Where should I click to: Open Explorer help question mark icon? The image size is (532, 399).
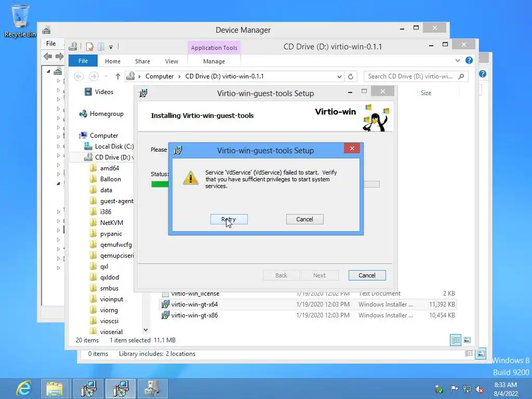[x=469, y=60]
